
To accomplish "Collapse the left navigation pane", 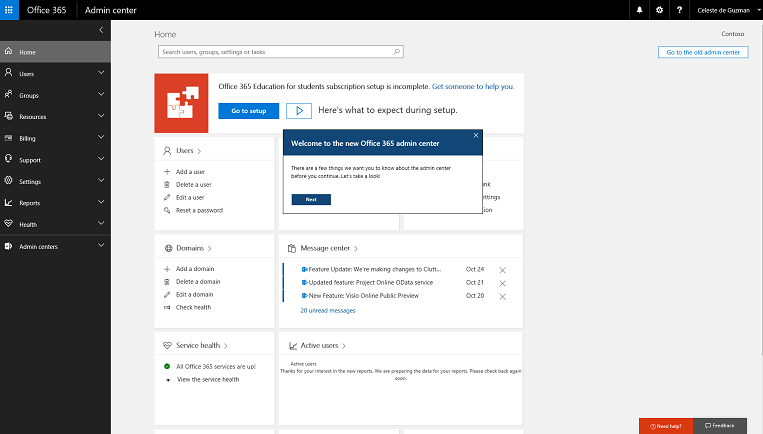I will tap(101, 31).
